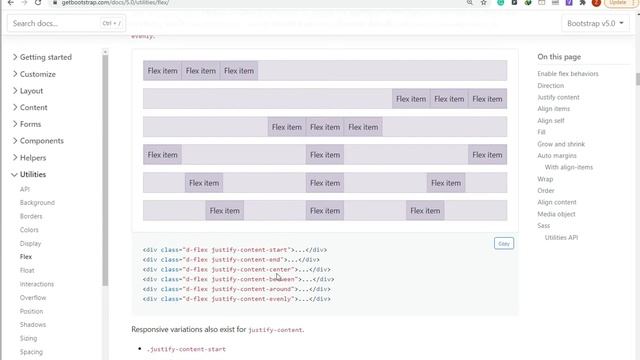Click the justify-content-start code line
Image resolution: width=640 pixels, height=360 pixels.
coord(235,250)
